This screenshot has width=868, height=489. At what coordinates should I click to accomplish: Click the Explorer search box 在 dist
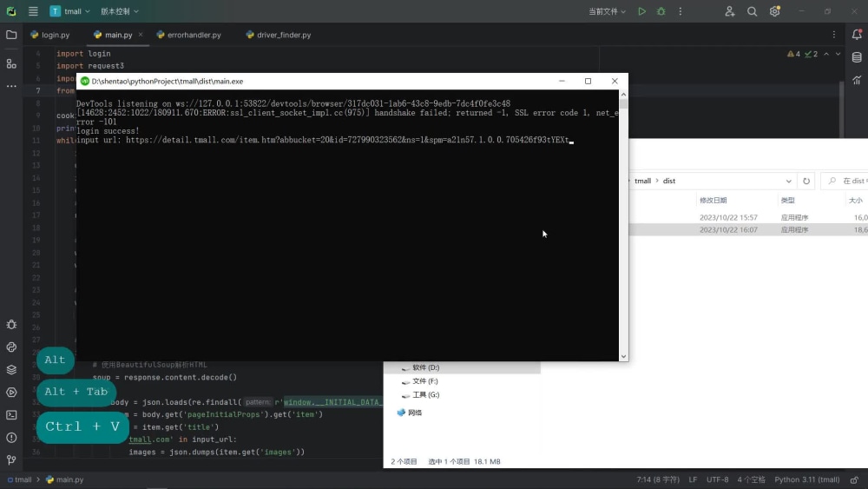845,181
